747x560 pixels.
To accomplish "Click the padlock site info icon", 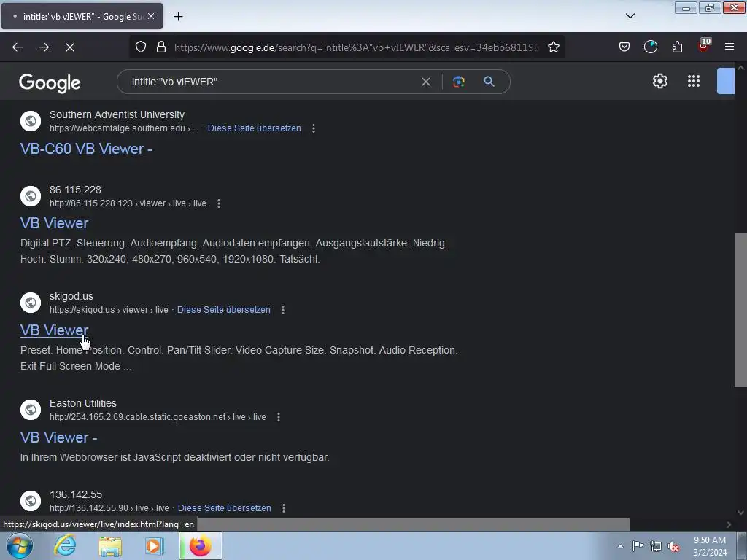I will pyautogui.click(x=161, y=47).
